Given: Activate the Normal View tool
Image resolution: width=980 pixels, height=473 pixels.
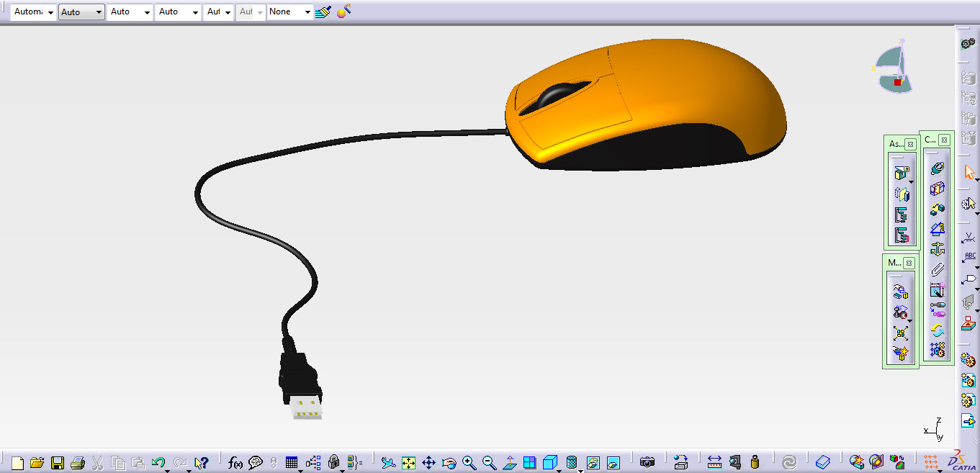Looking at the screenshot, I should pos(510,463).
